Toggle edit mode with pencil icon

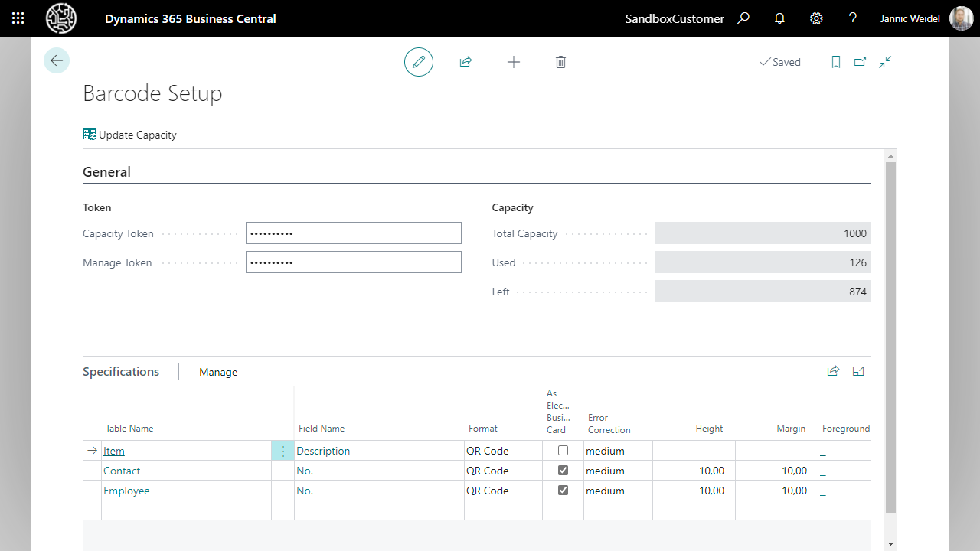tap(419, 62)
